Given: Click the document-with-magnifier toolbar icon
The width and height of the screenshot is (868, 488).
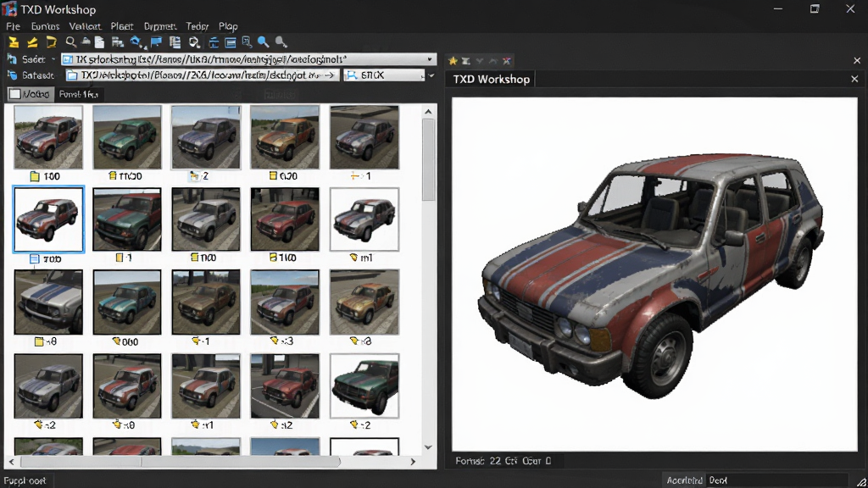Looking at the screenshot, I should coord(247,42).
